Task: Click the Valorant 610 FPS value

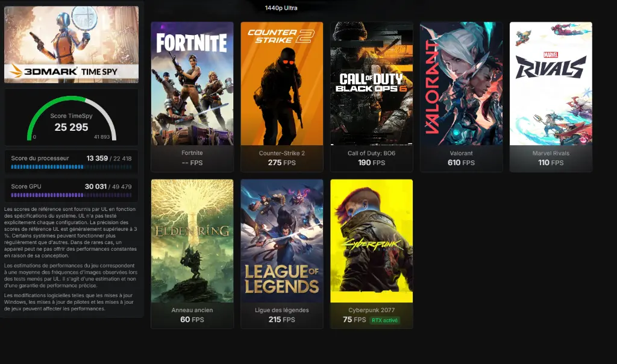Action: (x=461, y=163)
